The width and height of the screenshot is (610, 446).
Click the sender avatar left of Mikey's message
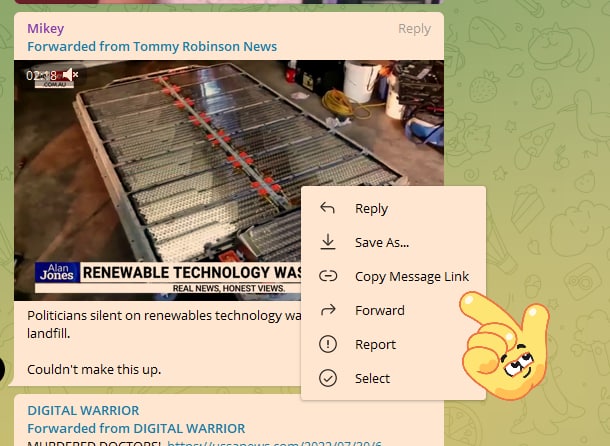[x=3, y=370]
